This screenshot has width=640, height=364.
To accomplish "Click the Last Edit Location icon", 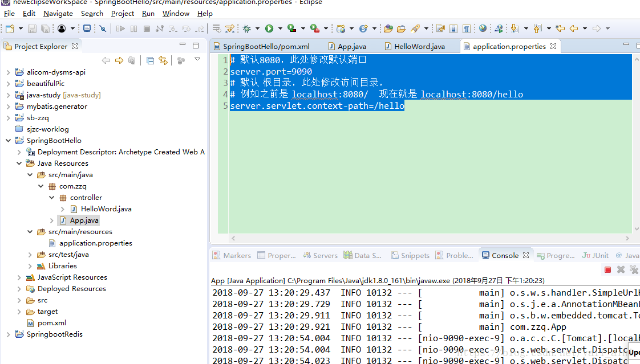I will coord(560,28).
